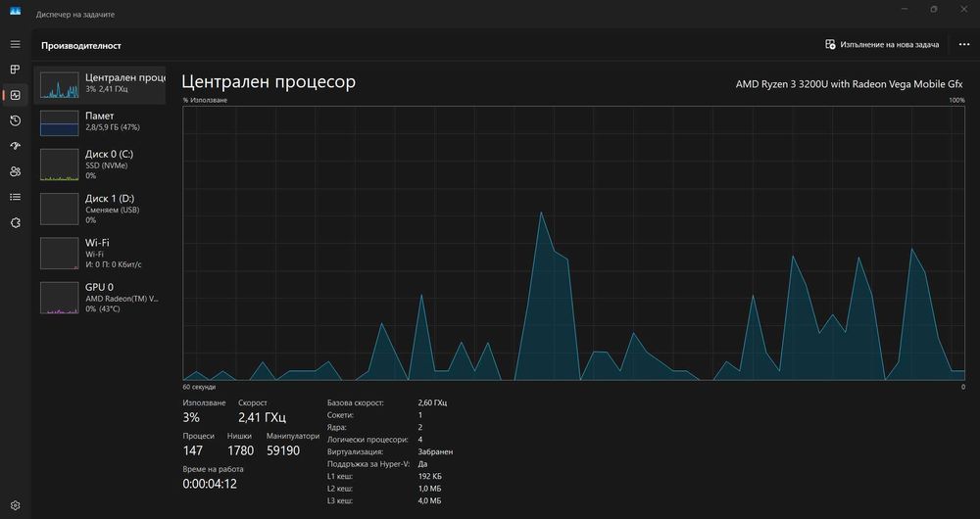Image resolution: width=980 pixels, height=519 pixels.
Task: Open the hamburger navigation menu
Action: [x=16, y=44]
